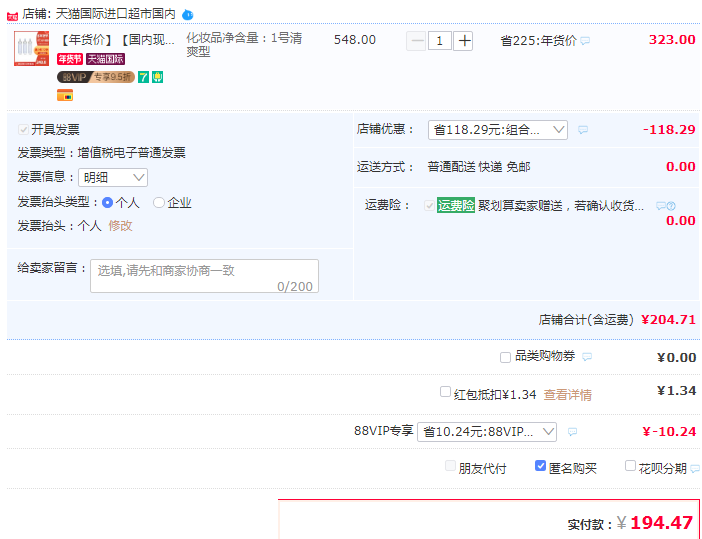Viewport: 702px width, 539px height.
Task: Open the 88VIP专享 省10.24元 dropdown
Action: pyautogui.click(x=487, y=432)
